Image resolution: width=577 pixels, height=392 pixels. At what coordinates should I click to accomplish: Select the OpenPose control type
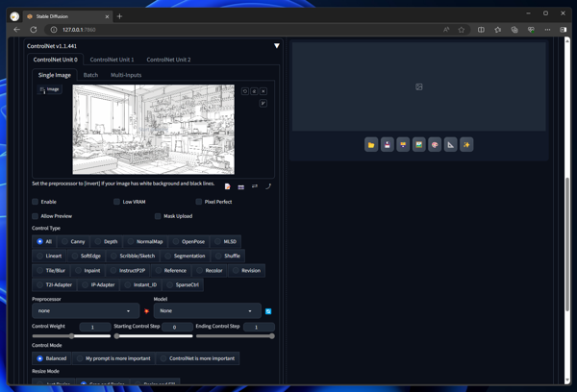coord(188,241)
